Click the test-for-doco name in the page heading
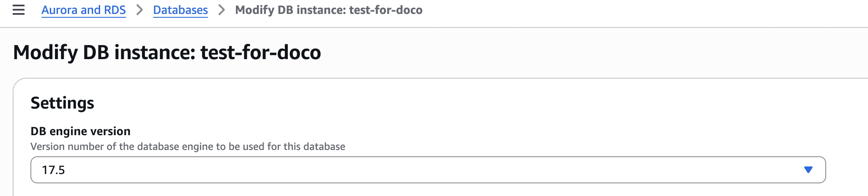The image size is (868, 196). (261, 52)
